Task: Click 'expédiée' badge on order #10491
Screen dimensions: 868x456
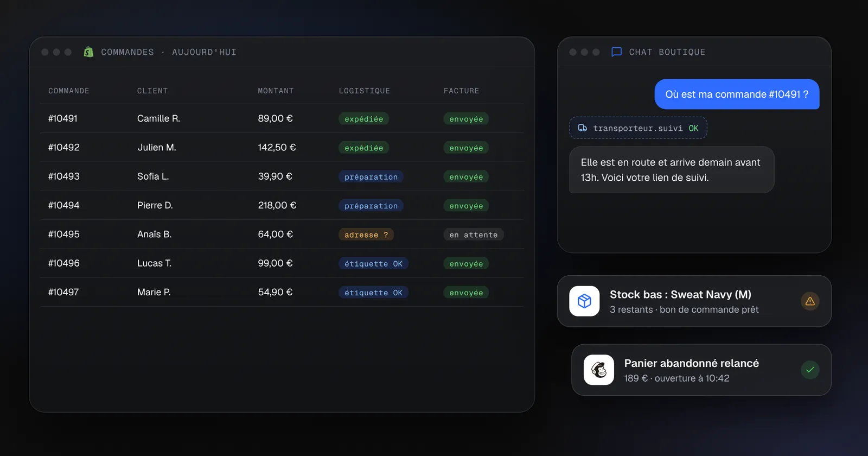Action: [363, 119]
